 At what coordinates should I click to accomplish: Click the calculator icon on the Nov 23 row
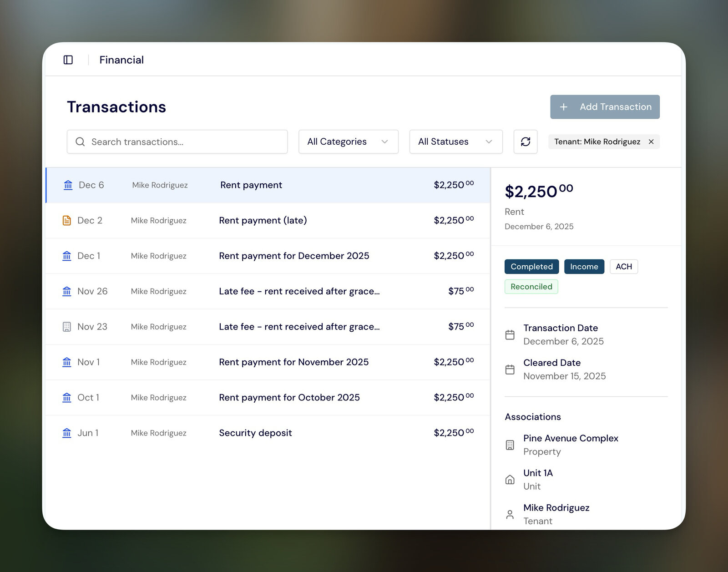click(x=67, y=326)
